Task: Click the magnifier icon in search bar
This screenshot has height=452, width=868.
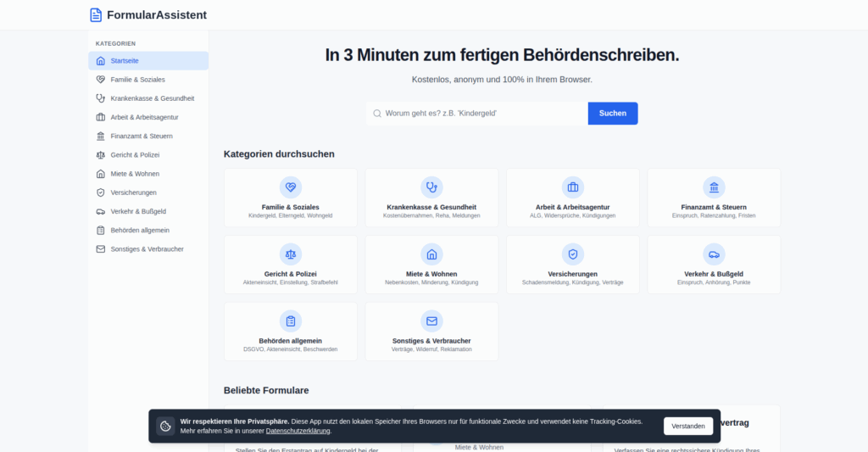Action: pos(376,114)
